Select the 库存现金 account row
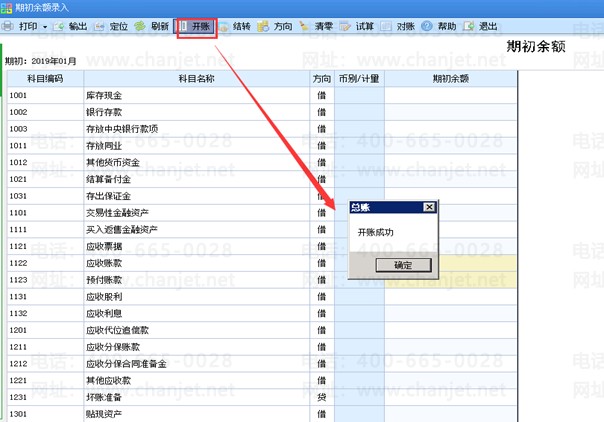This screenshot has width=604, height=422. point(195,96)
